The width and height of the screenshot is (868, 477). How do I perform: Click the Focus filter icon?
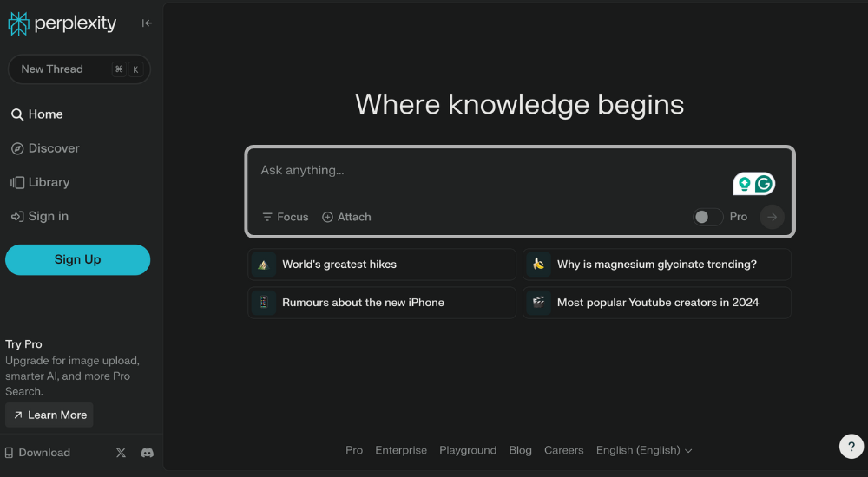coord(267,217)
